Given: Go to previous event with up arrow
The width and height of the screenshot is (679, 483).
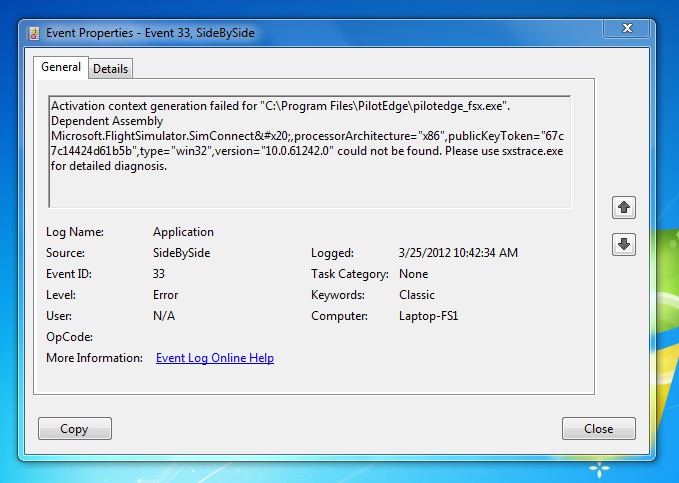Looking at the screenshot, I should pos(624,207).
